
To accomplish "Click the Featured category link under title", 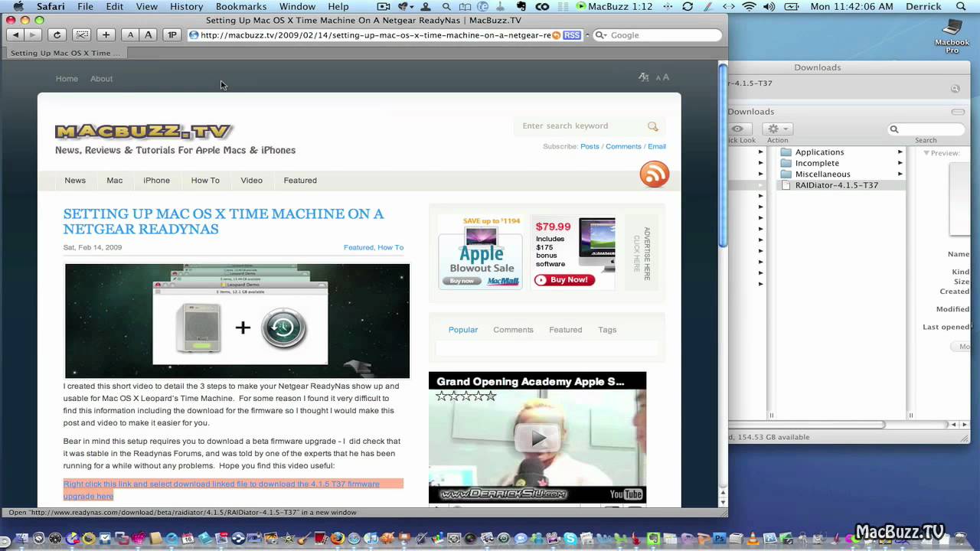I will point(358,247).
